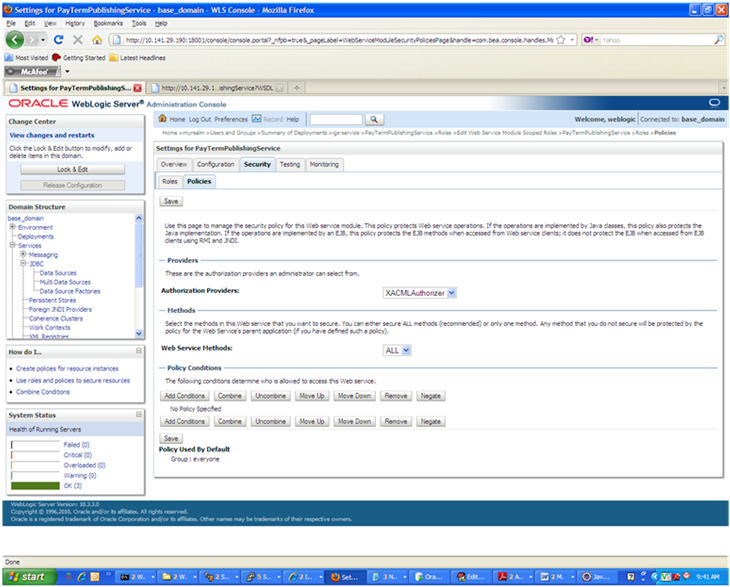Screen dimensions: 730x587
Task: Collapse the JDBC tree node
Action: (x=23, y=263)
